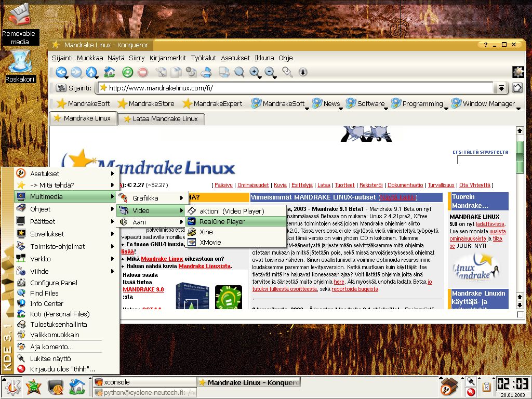Expand the Programming bookmark folder
Screen dimensions: 532x399
[419, 104]
